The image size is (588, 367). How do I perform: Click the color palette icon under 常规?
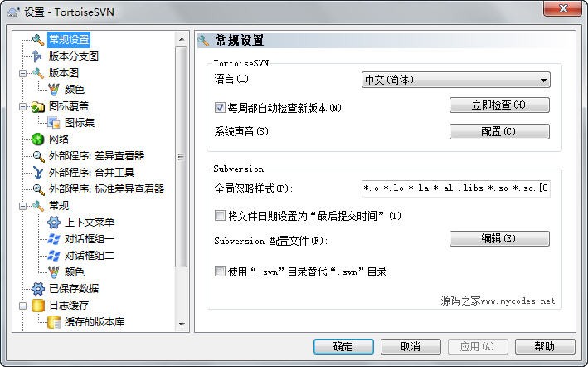(x=54, y=272)
